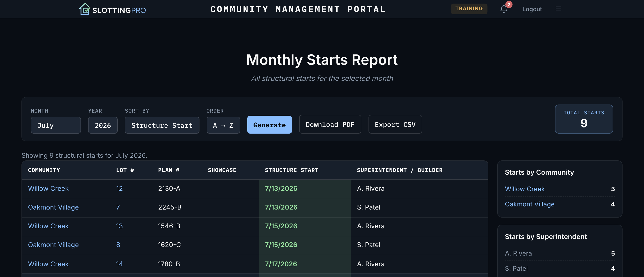Click A. Rivera in lot 13 row
Viewport: 644px width, 277px height.
pos(371,226)
